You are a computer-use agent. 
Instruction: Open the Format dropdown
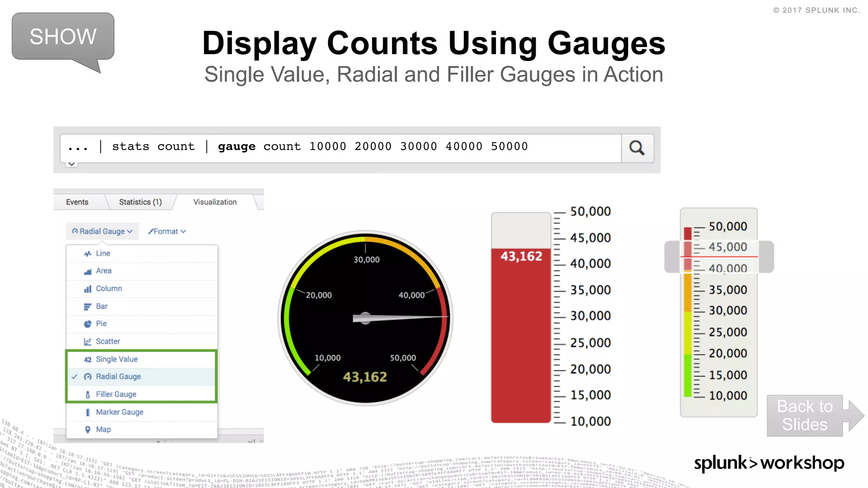point(167,231)
